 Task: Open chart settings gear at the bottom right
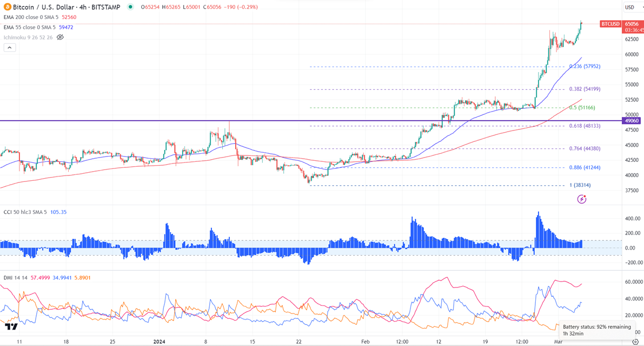tap(635, 342)
